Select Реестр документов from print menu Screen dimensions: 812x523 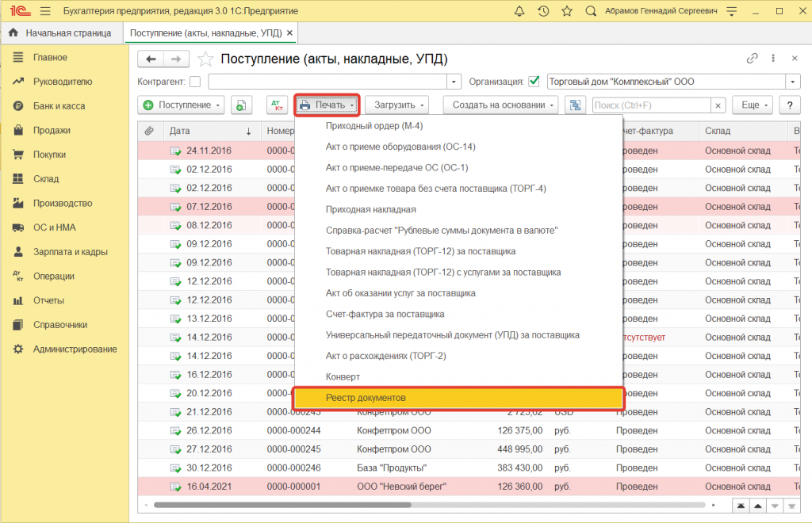point(458,398)
